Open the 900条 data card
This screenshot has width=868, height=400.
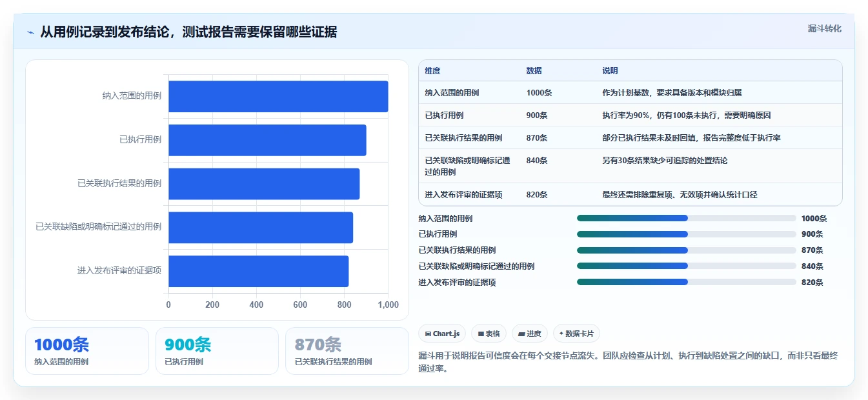pos(217,351)
